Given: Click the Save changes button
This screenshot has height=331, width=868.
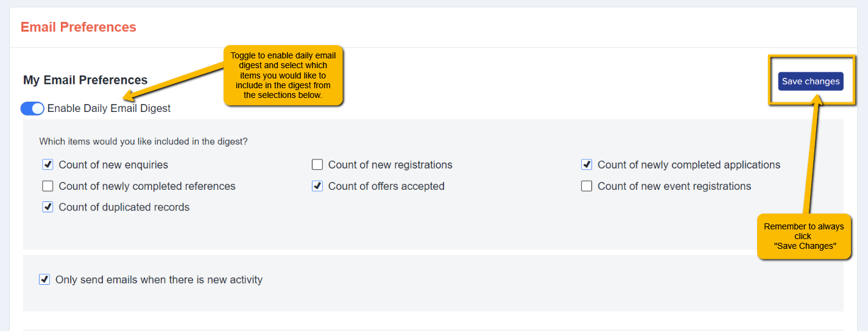Looking at the screenshot, I should click(x=811, y=81).
